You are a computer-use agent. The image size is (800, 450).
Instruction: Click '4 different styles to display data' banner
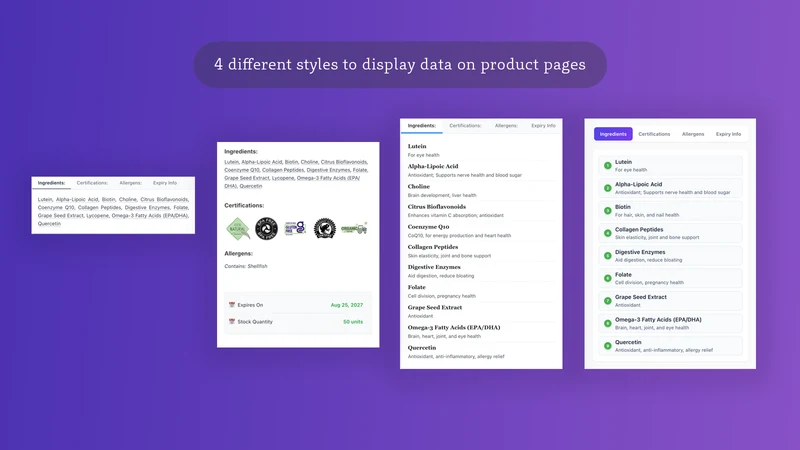[400, 65]
